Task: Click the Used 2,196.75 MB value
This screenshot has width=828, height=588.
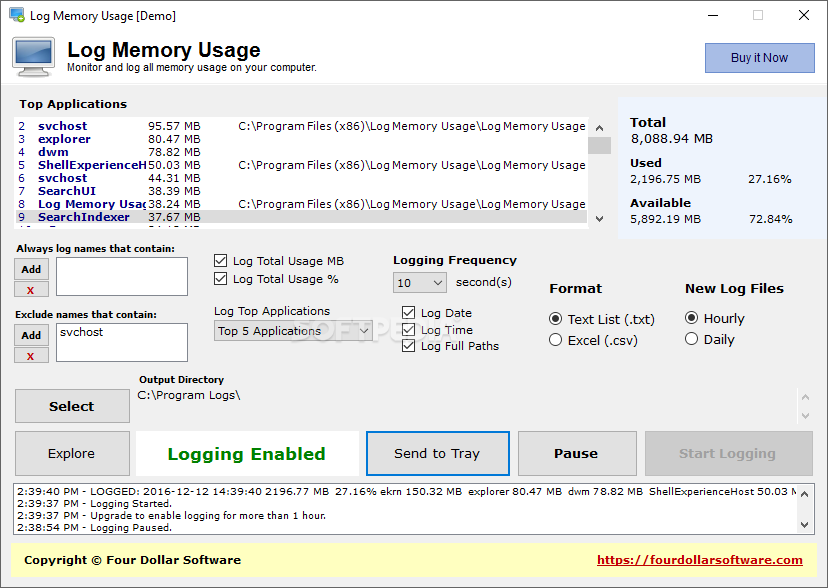Action: (x=665, y=179)
